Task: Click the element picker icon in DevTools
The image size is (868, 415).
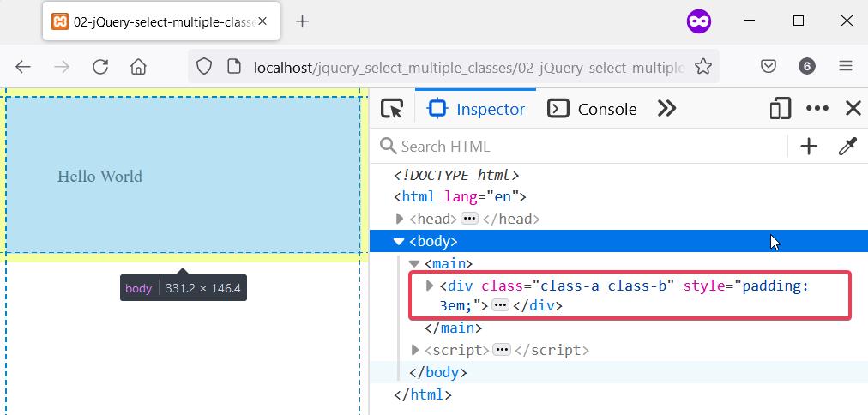Action: 392,109
